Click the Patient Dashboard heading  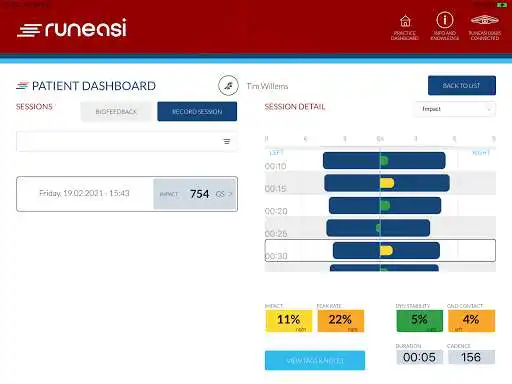tap(94, 86)
